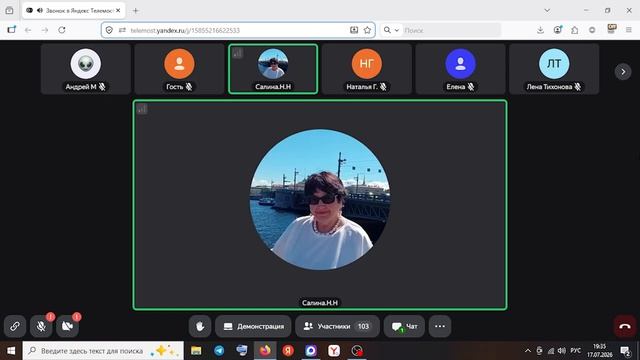Copy the meeting link with the chain icon
The image size is (640, 360).
[x=15, y=326]
